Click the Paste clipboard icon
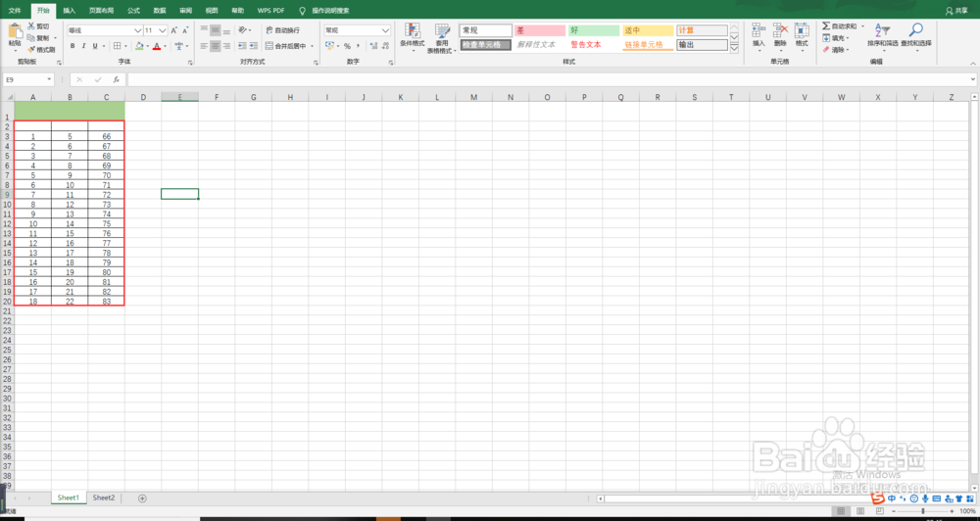The height and width of the screenshot is (521, 980). click(15, 32)
